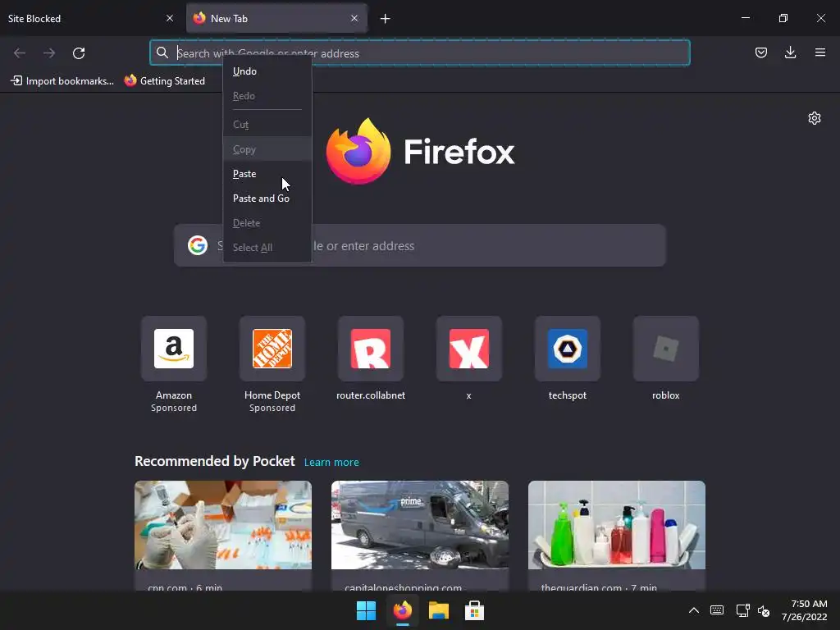Viewport: 840px width, 630px height.
Task: Open the theguardian.com article thumbnail
Action: tap(617, 525)
